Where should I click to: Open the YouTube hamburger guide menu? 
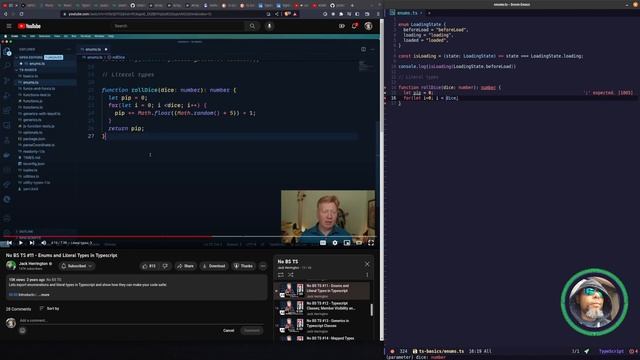9,26
